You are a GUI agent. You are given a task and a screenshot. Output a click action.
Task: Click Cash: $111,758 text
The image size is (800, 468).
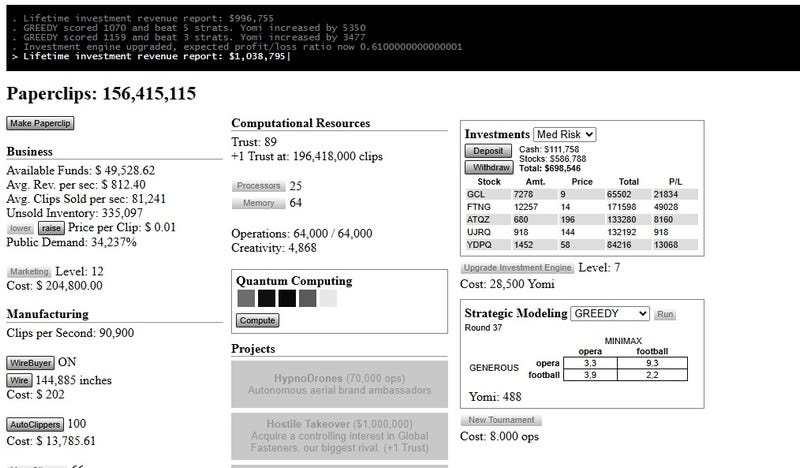point(549,150)
